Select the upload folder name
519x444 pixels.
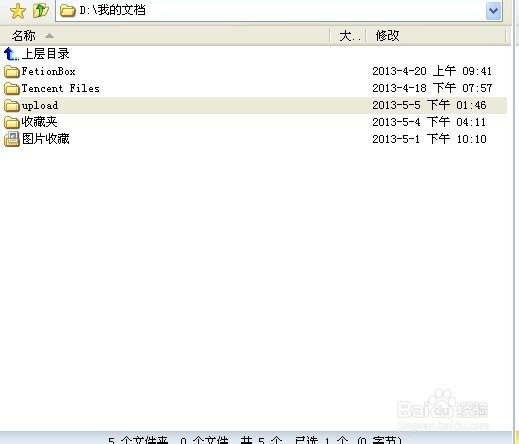coord(40,105)
